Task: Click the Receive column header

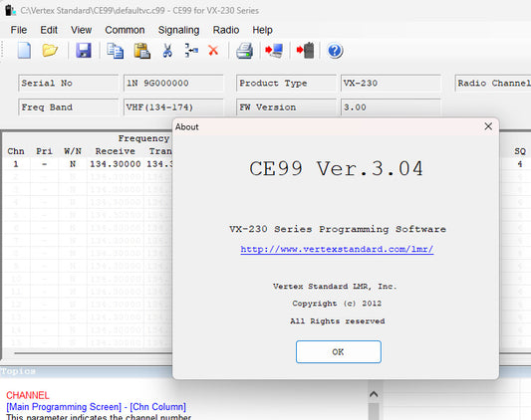Action: (116, 151)
